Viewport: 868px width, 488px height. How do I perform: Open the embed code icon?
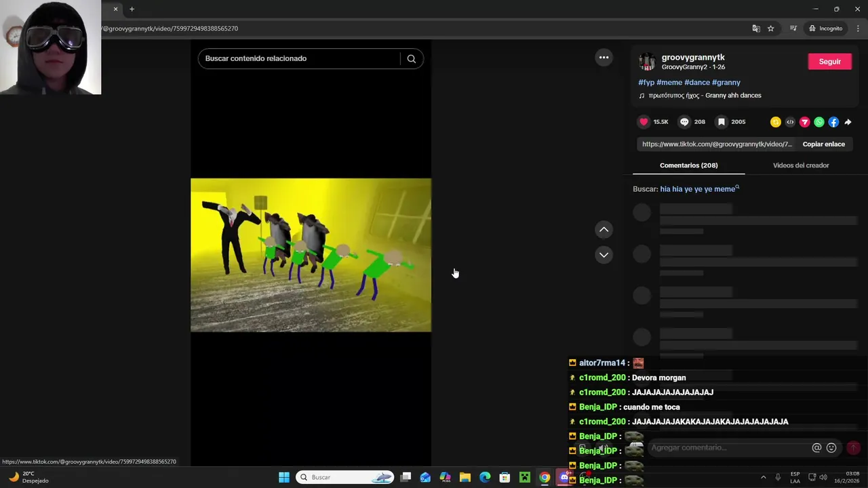[x=790, y=122]
